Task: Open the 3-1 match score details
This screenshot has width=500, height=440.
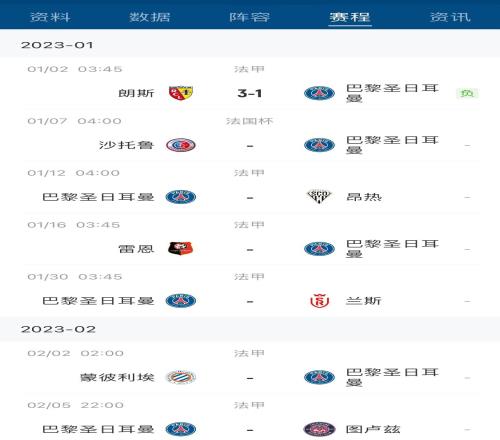Action: [x=250, y=93]
